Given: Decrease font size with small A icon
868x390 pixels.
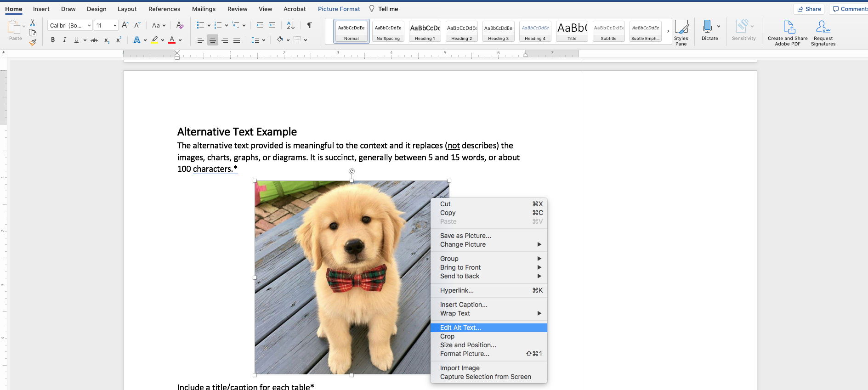Looking at the screenshot, I should pyautogui.click(x=137, y=25).
